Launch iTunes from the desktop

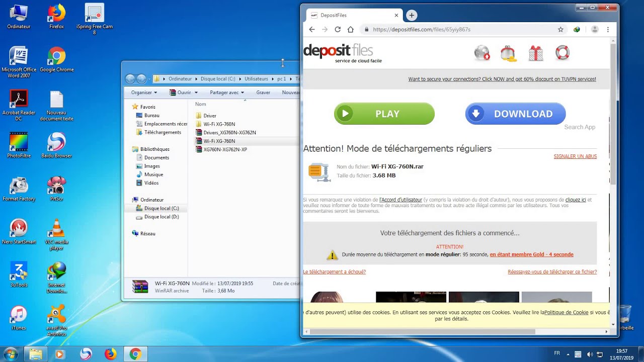[x=19, y=318]
